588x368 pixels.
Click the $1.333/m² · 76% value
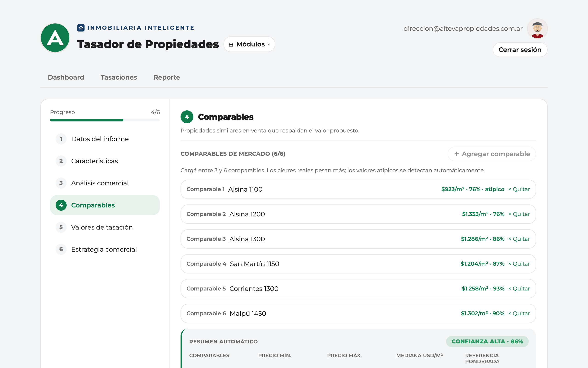(483, 214)
